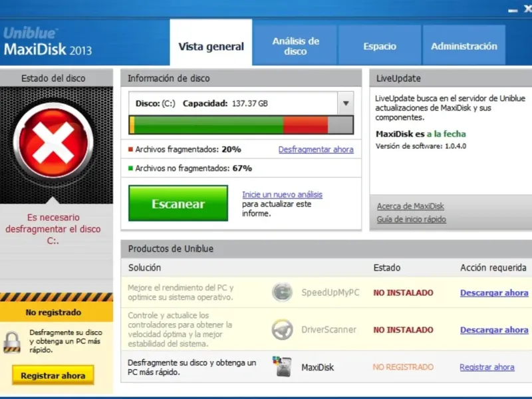Click the green segment of disk usage bar
This screenshot has width=532, height=399.
tap(209, 125)
